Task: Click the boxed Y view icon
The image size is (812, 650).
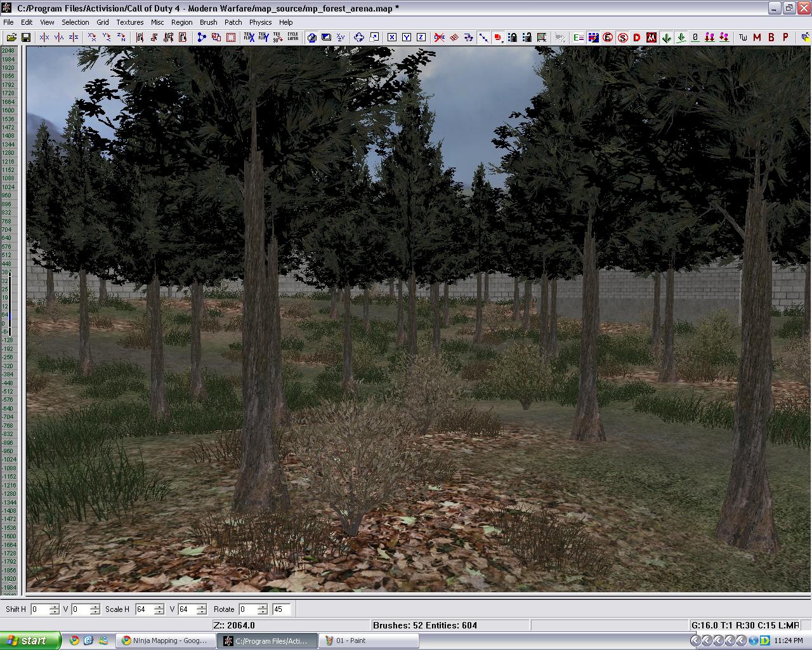Action: click(407, 37)
